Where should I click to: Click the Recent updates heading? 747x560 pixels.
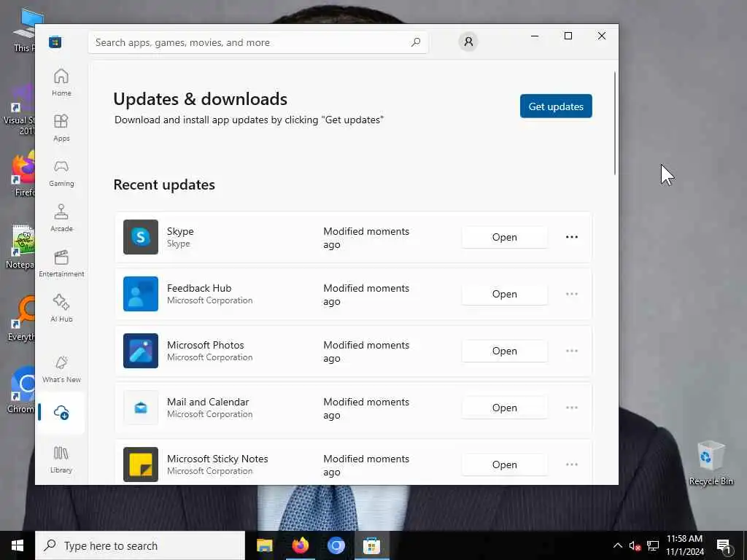tap(164, 184)
